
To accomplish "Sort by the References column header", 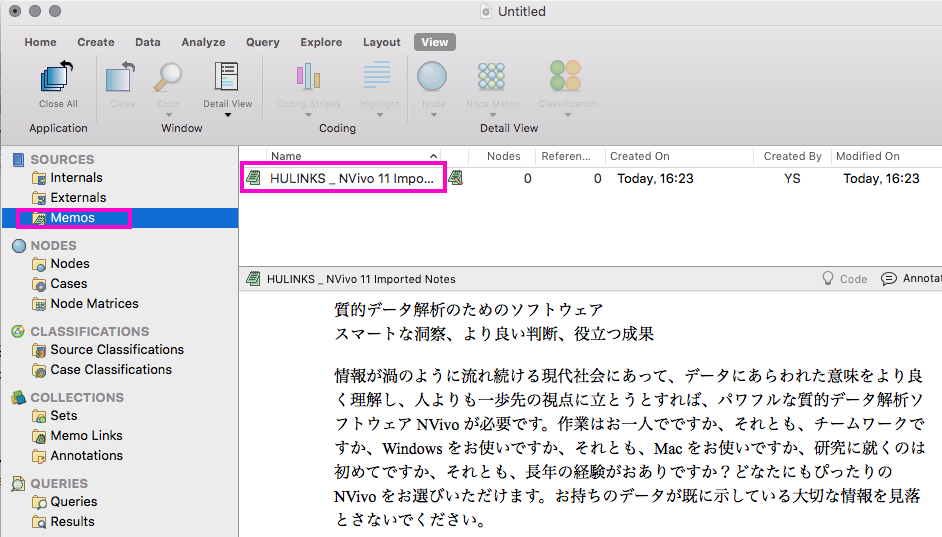I will (565, 156).
